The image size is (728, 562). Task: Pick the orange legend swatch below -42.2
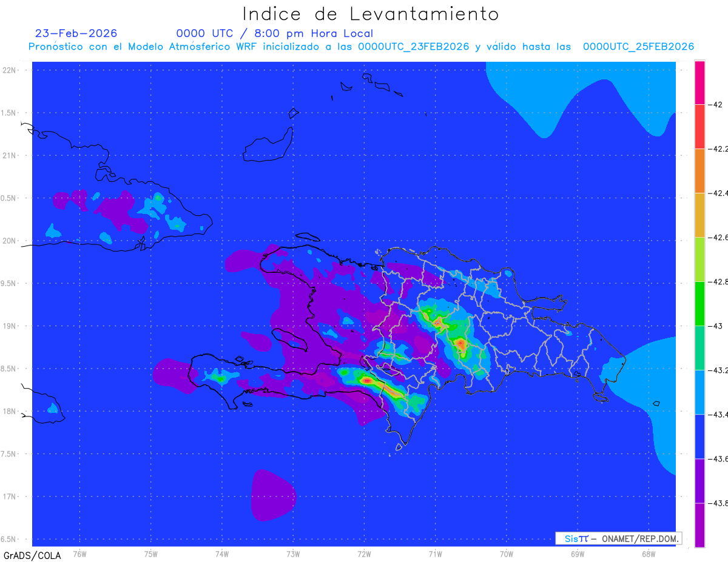coord(699,170)
